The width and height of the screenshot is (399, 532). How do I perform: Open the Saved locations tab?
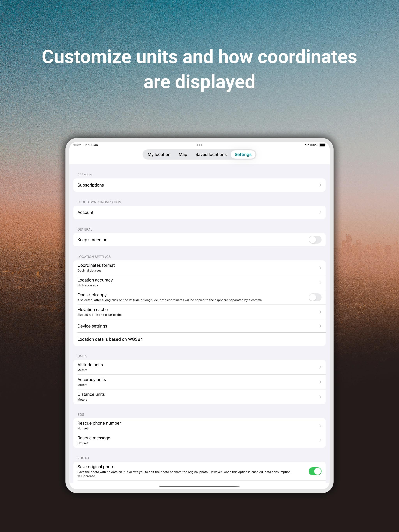(x=211, y=154)
